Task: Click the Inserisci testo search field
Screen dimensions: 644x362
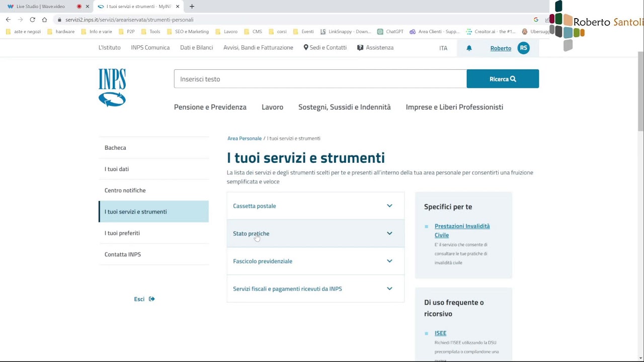Action: point(320,79)
